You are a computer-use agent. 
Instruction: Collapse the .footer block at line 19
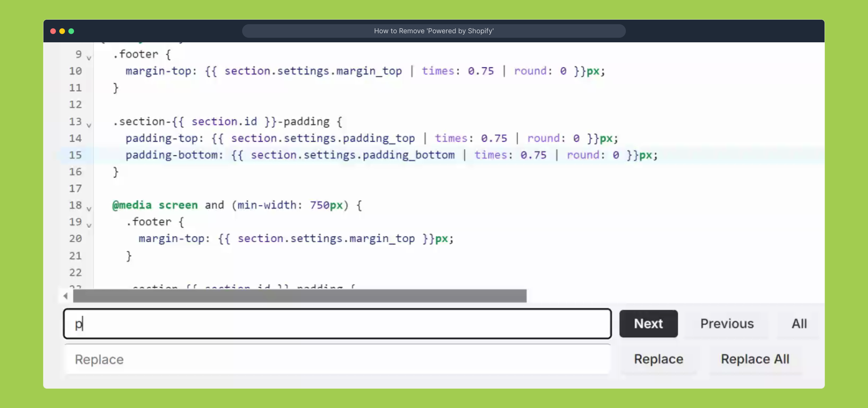89,226
